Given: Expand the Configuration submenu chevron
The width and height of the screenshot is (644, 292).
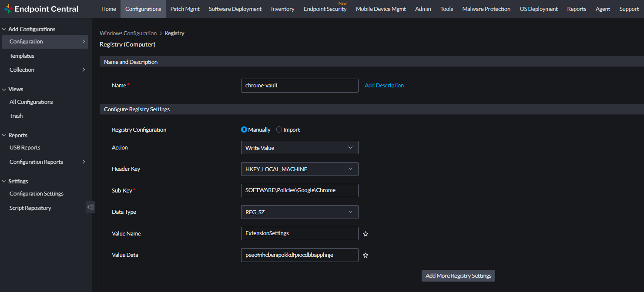Looking at the screenshot, I should point(84,42).
